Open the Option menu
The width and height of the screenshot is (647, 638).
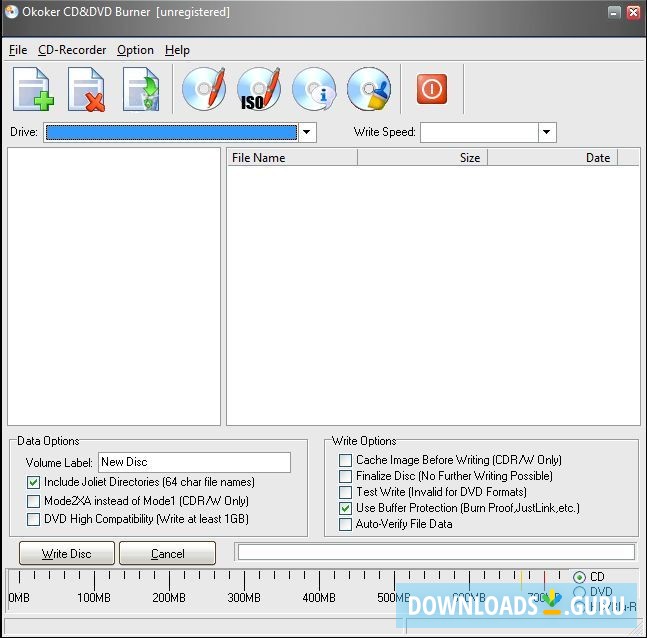pos(135,50)
